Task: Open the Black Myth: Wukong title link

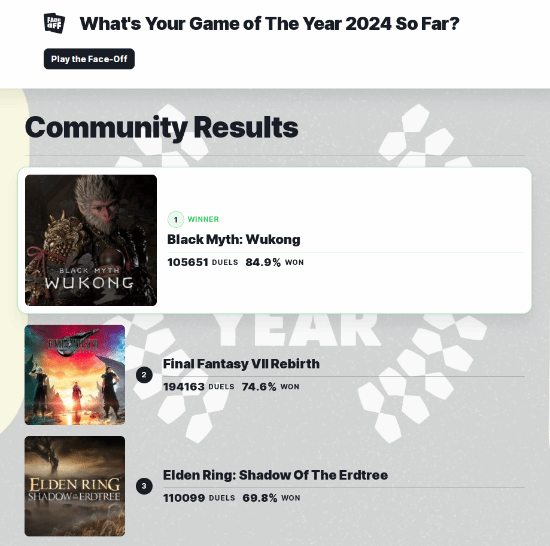Action: pos(234,240)
